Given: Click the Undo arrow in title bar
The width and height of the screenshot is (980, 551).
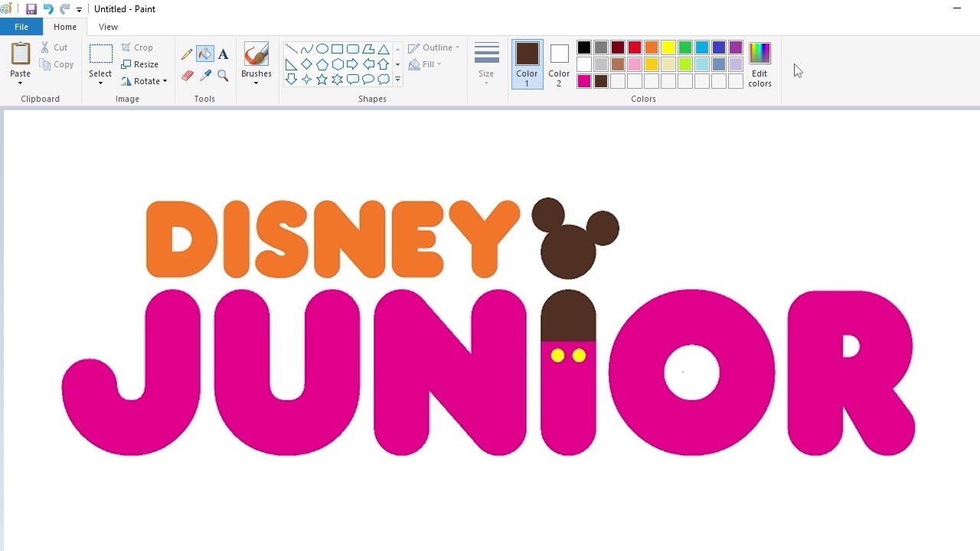Looking at the screenshot, I should tap(48, 9).
